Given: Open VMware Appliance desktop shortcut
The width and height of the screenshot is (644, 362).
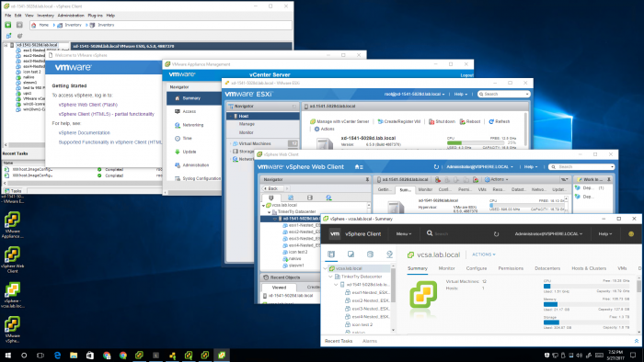Looking at the screenshot, I should 12,225.
